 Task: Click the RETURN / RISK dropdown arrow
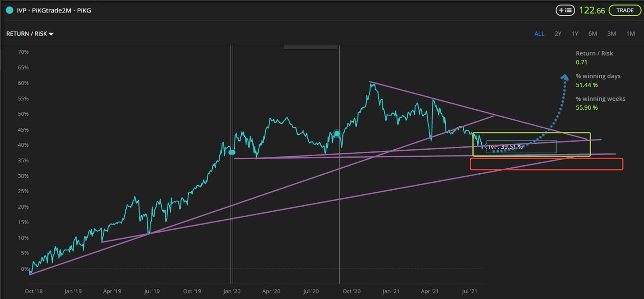[x=51, y=34]
